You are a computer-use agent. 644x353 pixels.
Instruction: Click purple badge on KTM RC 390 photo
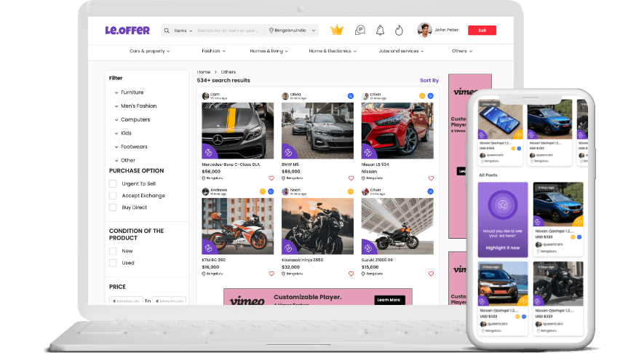[209, 247]
